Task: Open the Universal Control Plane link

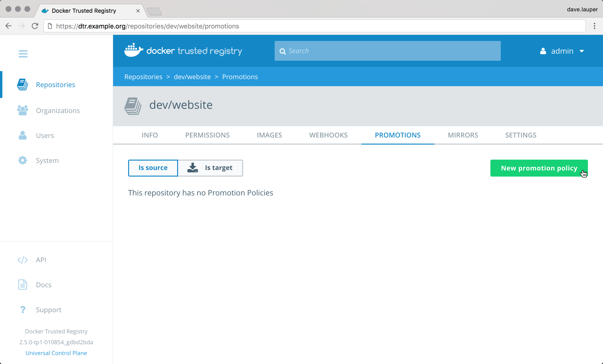Action: coord(56,353)
